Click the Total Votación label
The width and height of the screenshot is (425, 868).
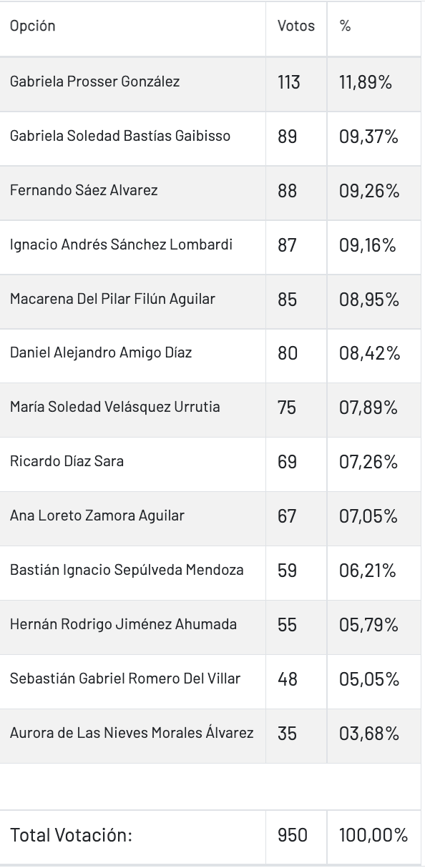tap(72, 835)
